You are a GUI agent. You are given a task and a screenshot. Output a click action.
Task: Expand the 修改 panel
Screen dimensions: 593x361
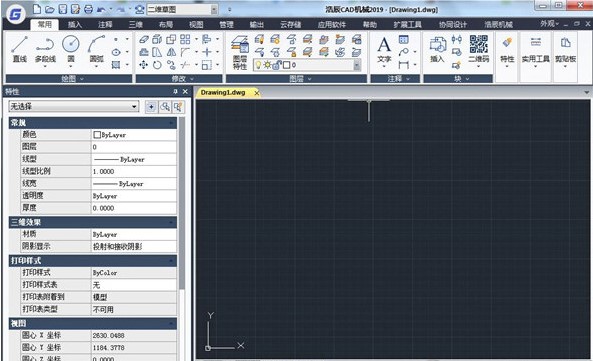tap(179, 79)
